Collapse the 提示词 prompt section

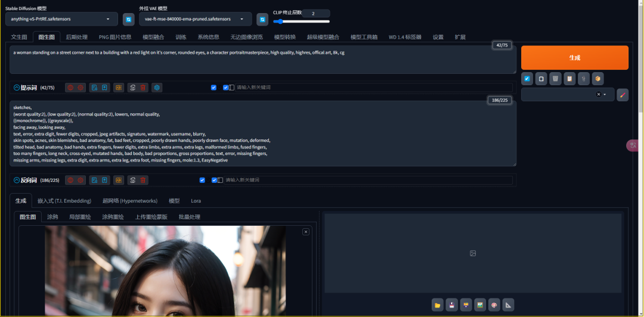pos(17,88)
